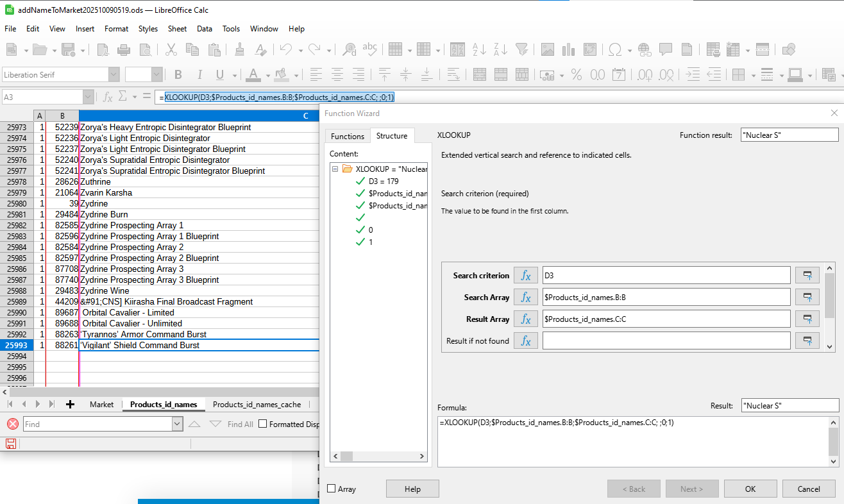
Task: Click into the Result if not found field
Action: 666,341
